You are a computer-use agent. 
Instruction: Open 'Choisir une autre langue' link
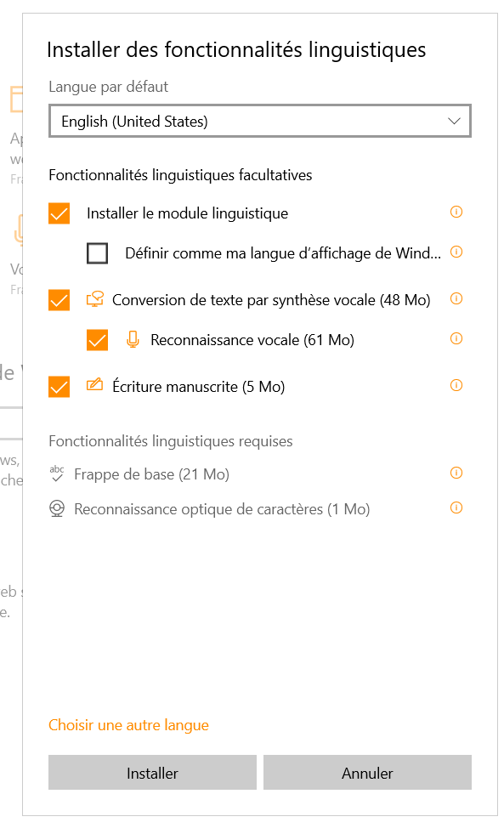(128, 724)
